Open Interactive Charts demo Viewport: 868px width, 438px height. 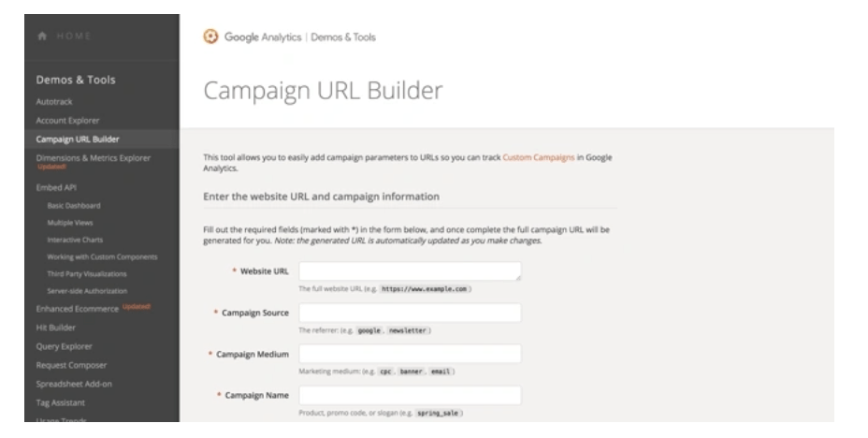pos(75,240)
